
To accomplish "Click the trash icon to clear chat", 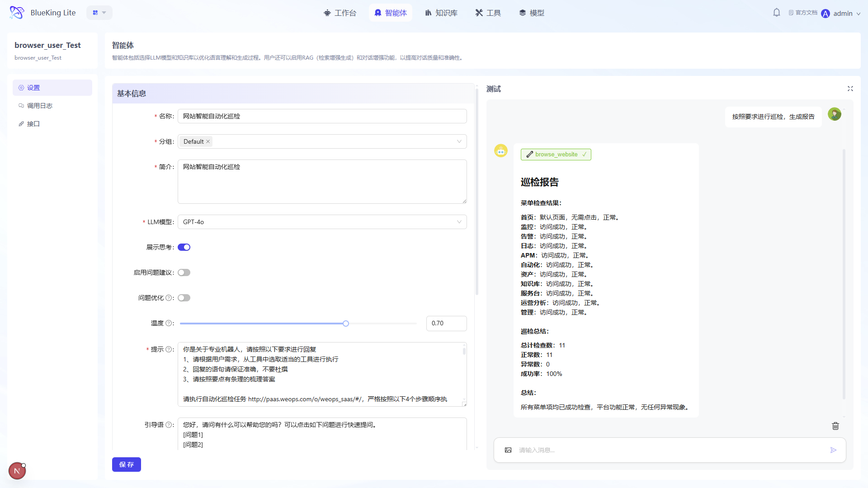I will pyautogui.click(x=835, y=426).
